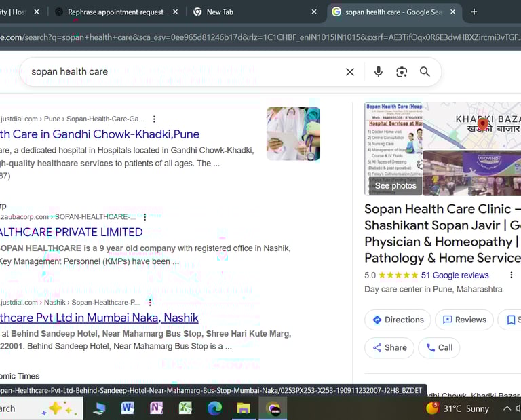The width and height of the screenshot is (521, 420).
Task: Select the sopan health care Google Search tab
Action: [x=393, y=12]
